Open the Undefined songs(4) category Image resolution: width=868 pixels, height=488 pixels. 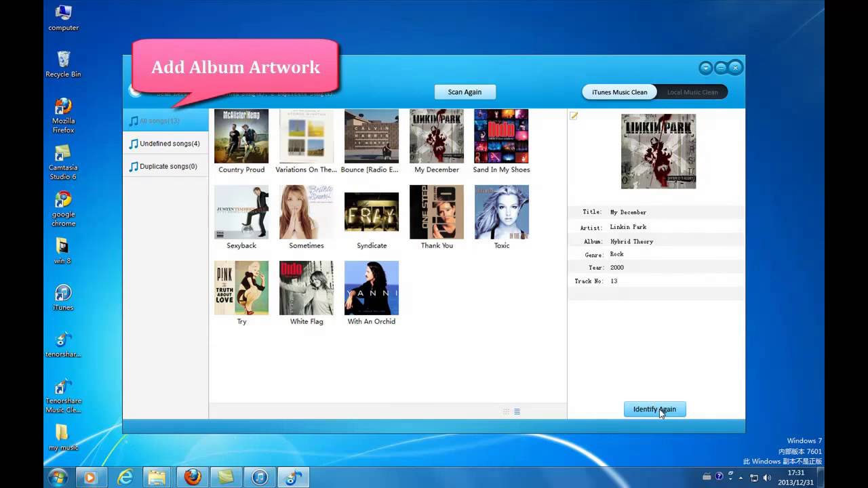coord(165,144)
